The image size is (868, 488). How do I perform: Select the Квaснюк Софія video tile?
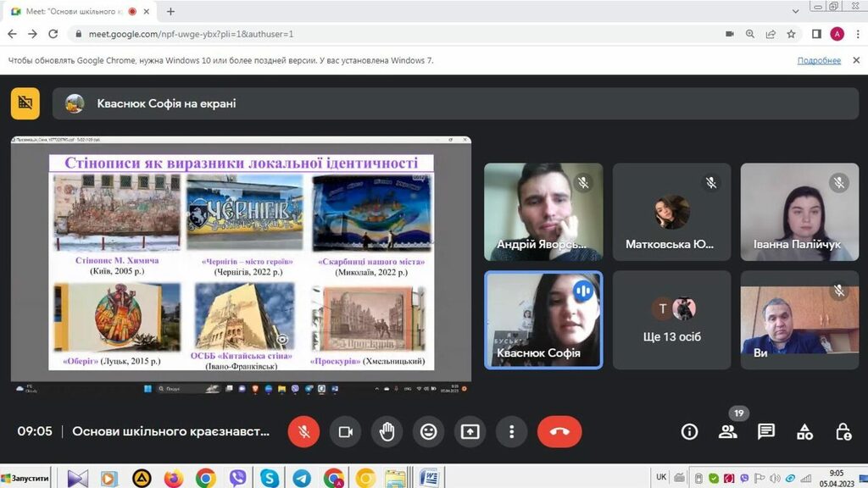pyautogui.click(x=542, y=319)
